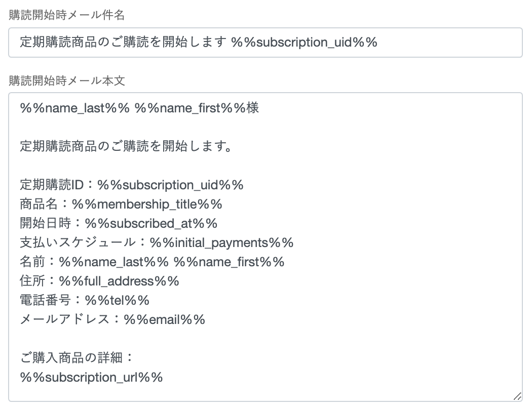
Task: Place cursor on ご購入商品の詳細： line
Action: click(76, 358)
